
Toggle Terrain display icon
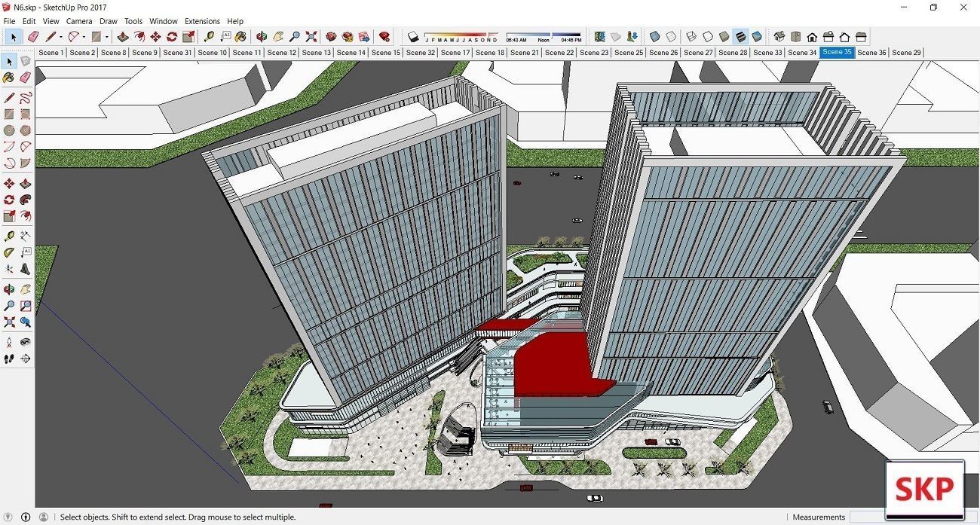click(x=617, y=36)
